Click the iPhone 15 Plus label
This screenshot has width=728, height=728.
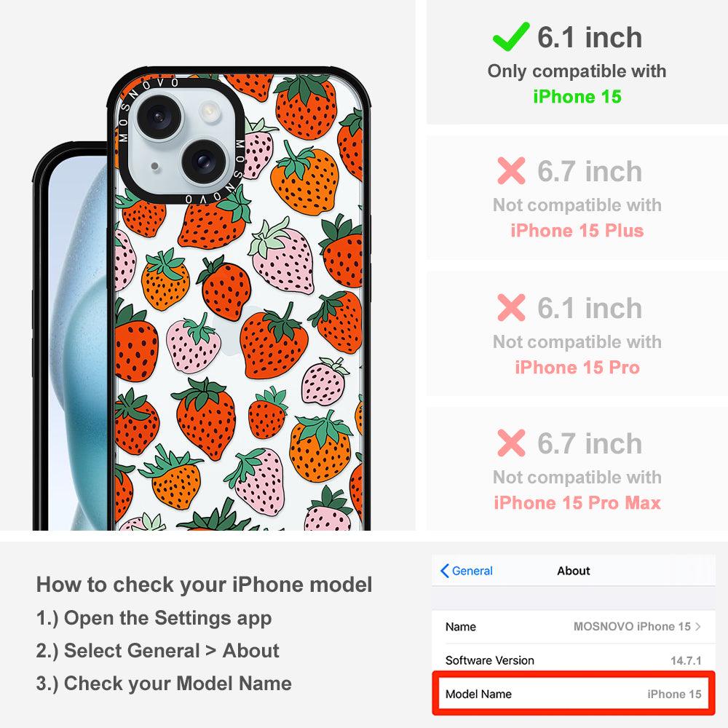tap(577, 230)
